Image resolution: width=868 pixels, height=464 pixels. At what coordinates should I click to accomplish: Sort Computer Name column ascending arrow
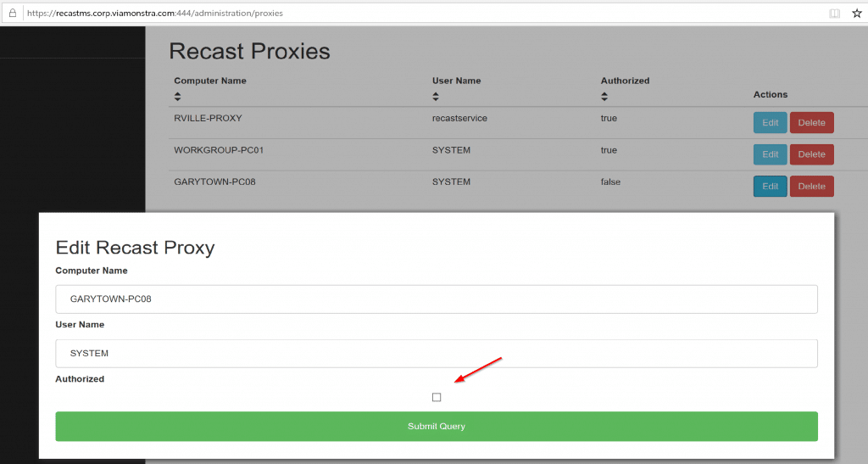pyautogui.click(x=178, y=93)
